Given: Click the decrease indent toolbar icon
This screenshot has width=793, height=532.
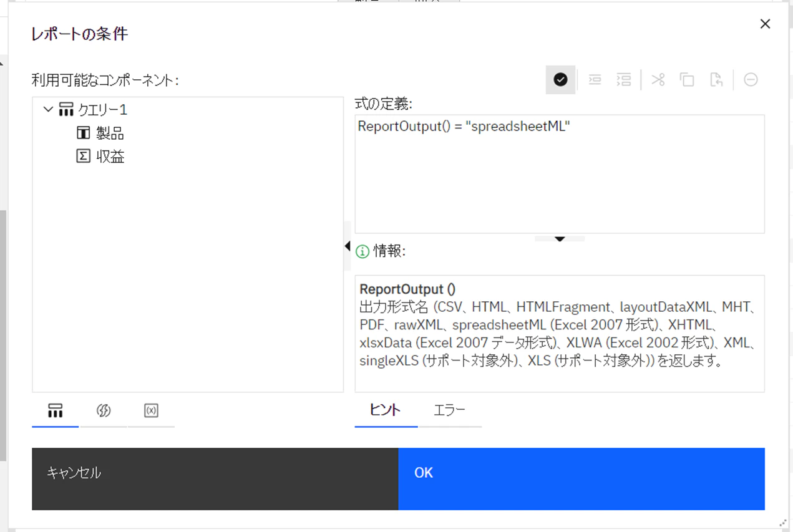Looking at the screenshot, I should pos(595,80).
